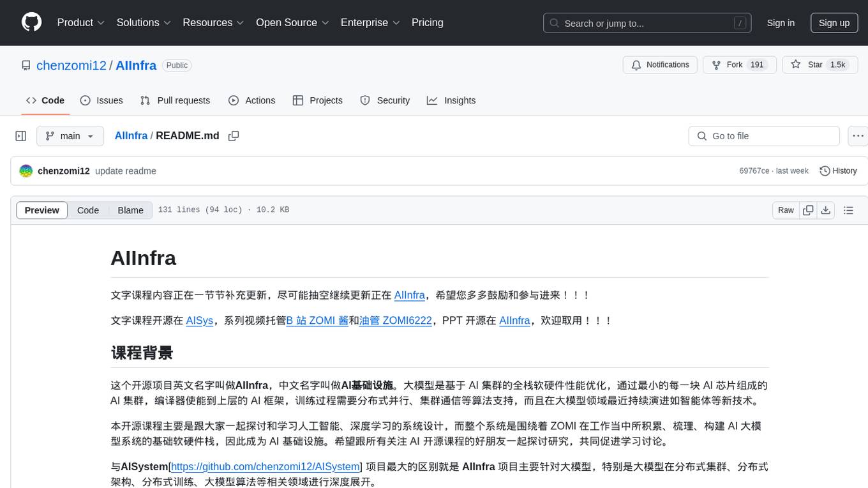The height and width of the screenshot is (488, 868).
Task: Click the AIInfra main README heading
Action: tap(144, 258)
